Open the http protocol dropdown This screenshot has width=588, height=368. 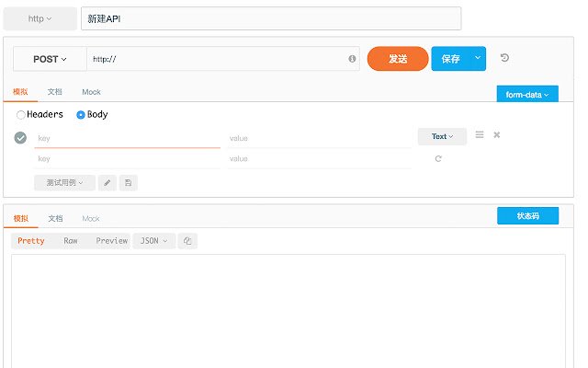tap(40, 18)
